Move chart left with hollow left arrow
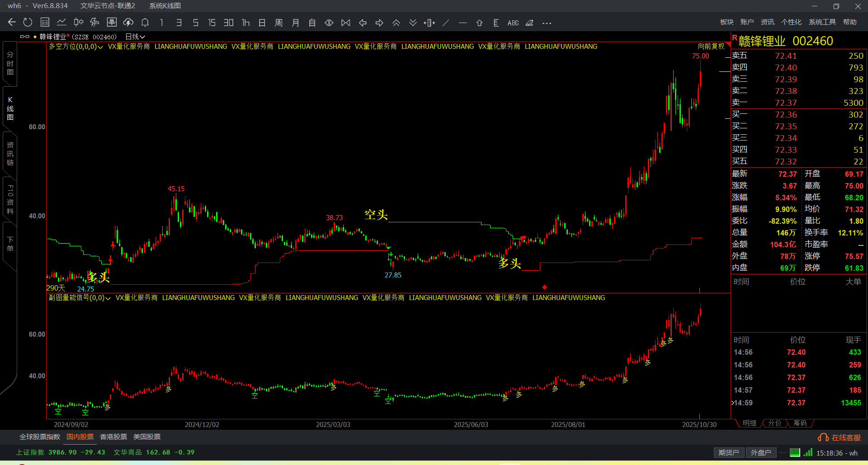 [x=363, y=23]
